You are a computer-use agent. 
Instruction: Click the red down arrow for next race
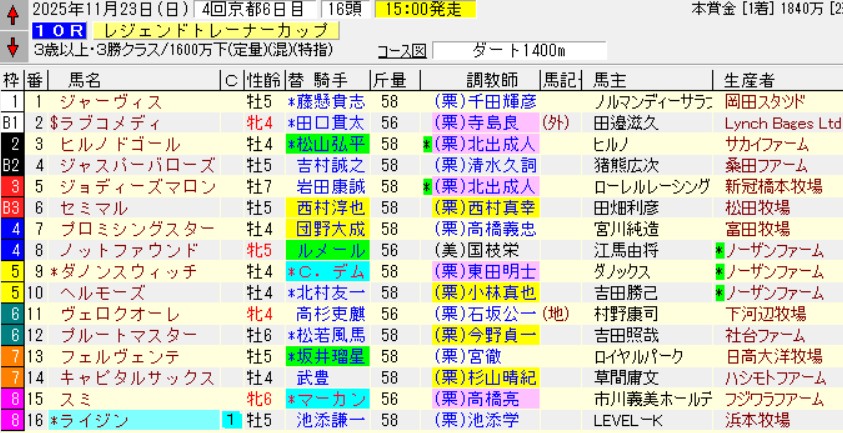tap(12, 46)
